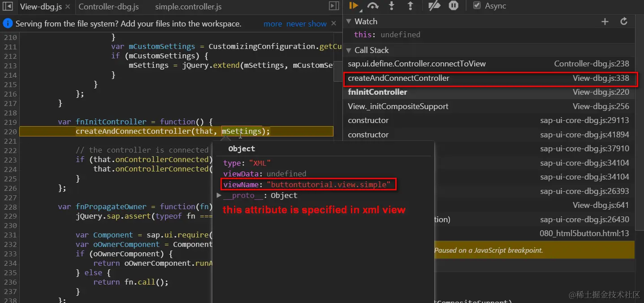The image size is (644, 303).
Task: Open 080_html5button.html:13 source link
Action: coord(584,233)
